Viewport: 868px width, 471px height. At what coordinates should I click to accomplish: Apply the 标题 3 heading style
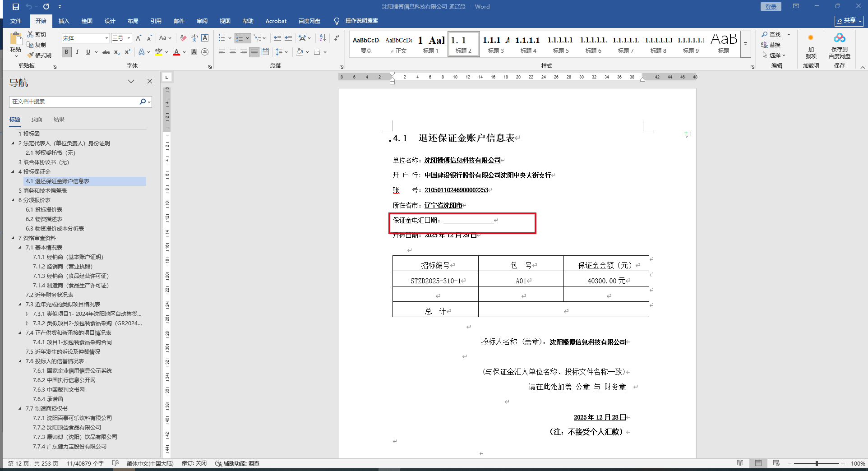coord(496,44)
